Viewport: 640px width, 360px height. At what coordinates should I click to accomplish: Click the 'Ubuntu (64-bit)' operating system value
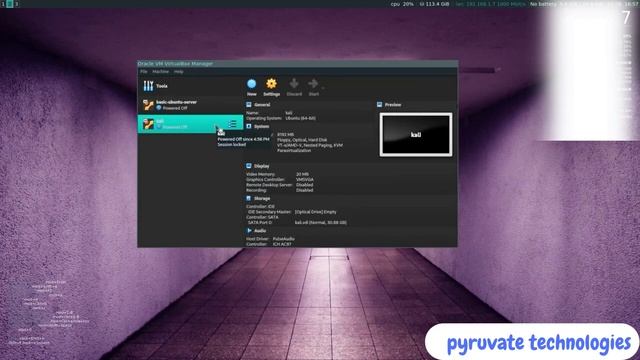point(300,118)
